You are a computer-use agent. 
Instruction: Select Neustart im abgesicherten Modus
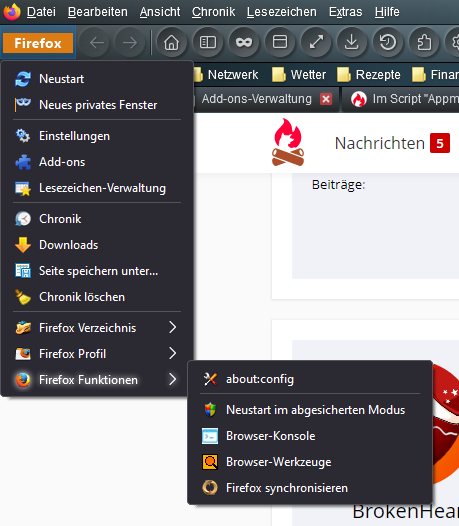pyautogui.click(x=310, y=410)
